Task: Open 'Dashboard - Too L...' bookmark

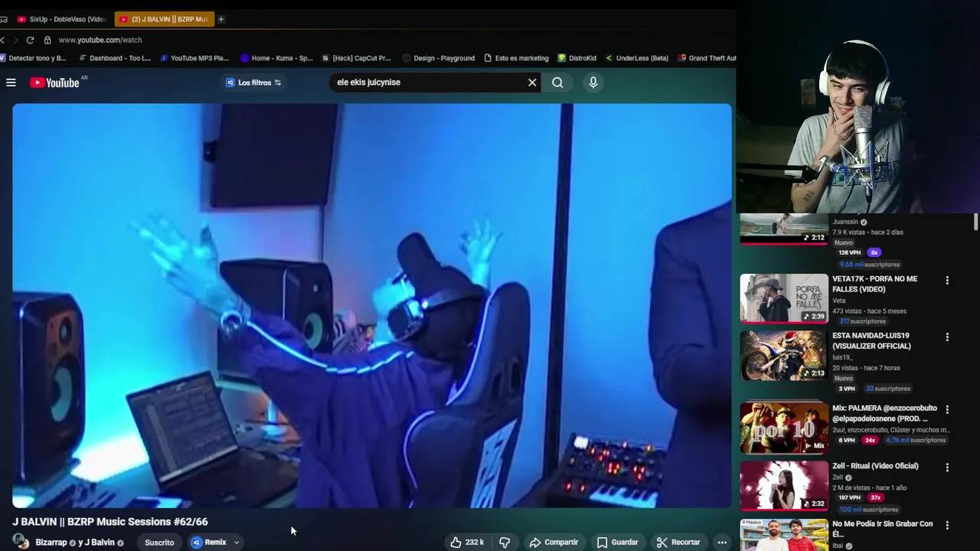Action: click(x=115, y=58)
